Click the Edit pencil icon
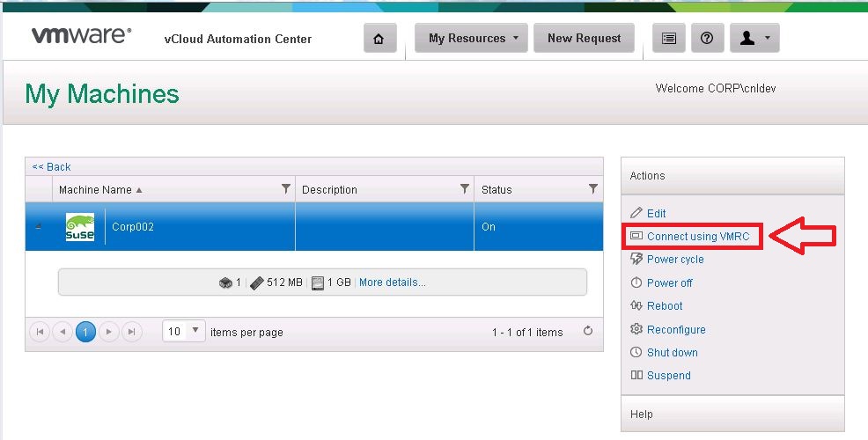Image resolution: width=868 pixels, height=440 pixels. [636, 213]
